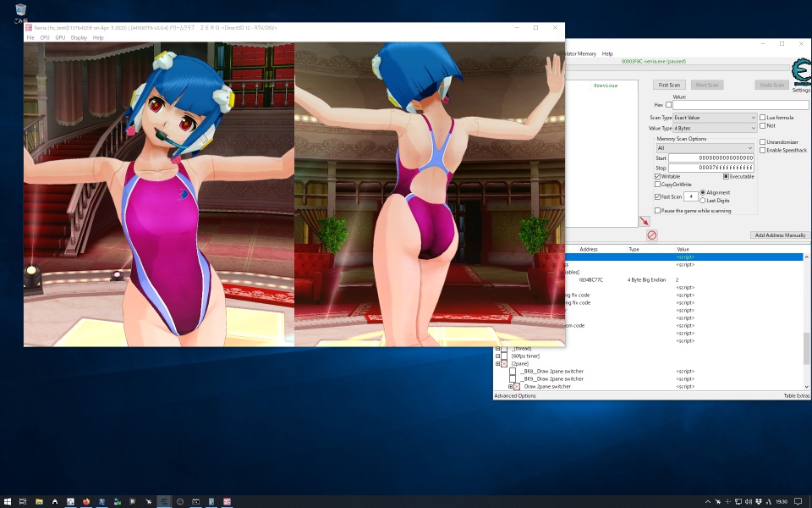This screenshot has width=812, height=508.
Task: Click the IME language indicator in tray
Action: pyautogui.click(x=769, y=501)
